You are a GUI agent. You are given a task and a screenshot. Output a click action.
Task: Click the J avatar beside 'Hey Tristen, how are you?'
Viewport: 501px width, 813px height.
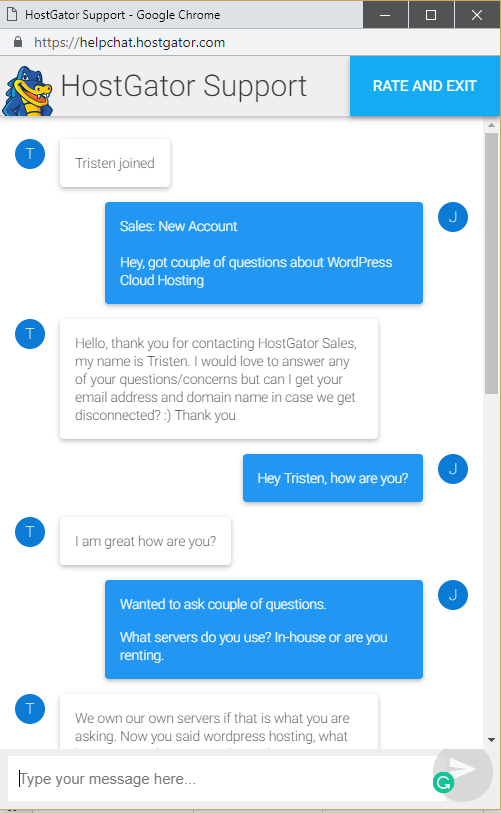point(453,469)
